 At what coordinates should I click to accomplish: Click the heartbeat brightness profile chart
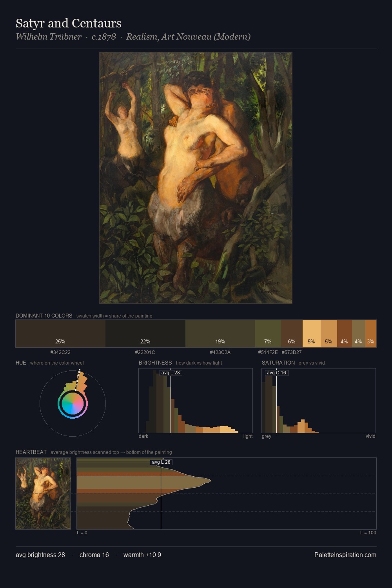[x=227, y=494]
